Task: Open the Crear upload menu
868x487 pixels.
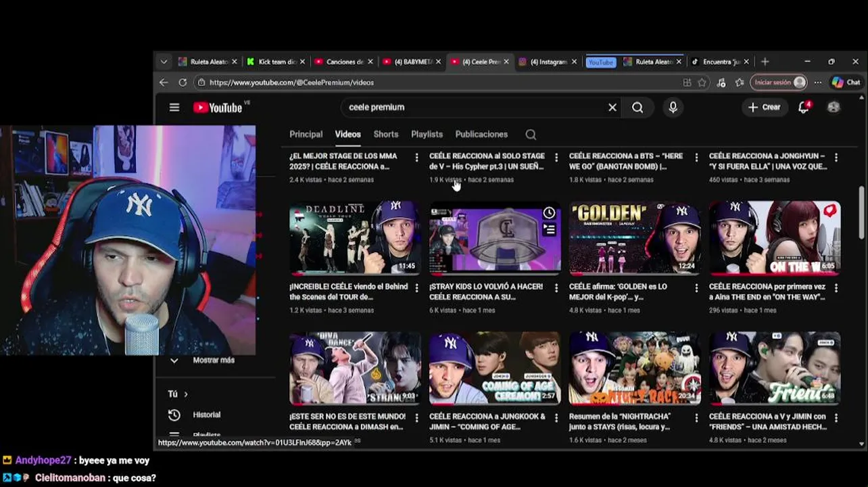Action: 765,107
